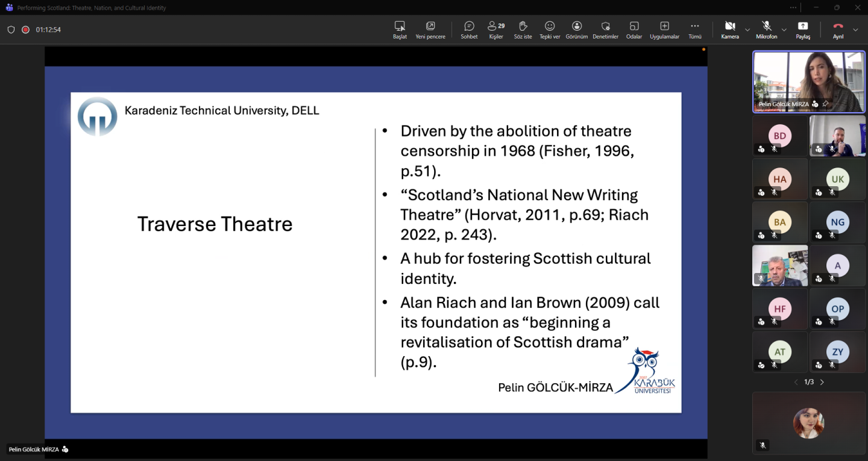868x461 pixels.
Task: Open the Tümü more options menu
Action: click(695, 30)
